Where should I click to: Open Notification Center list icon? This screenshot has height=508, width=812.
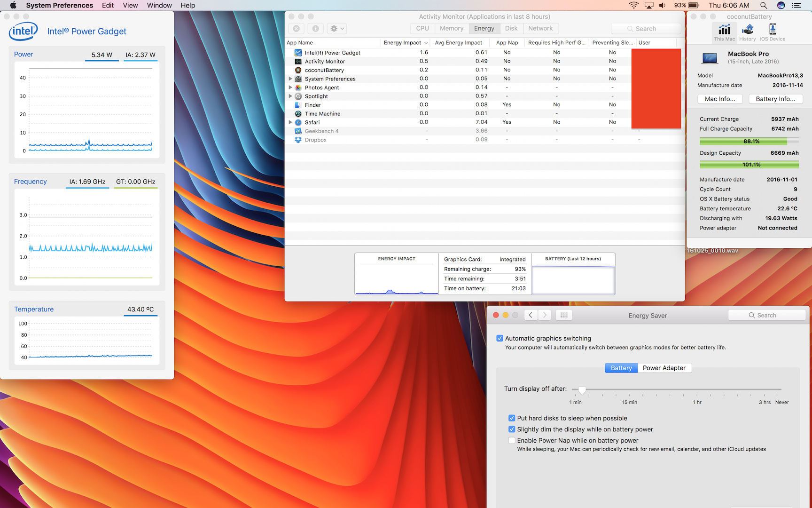(796, 5)
